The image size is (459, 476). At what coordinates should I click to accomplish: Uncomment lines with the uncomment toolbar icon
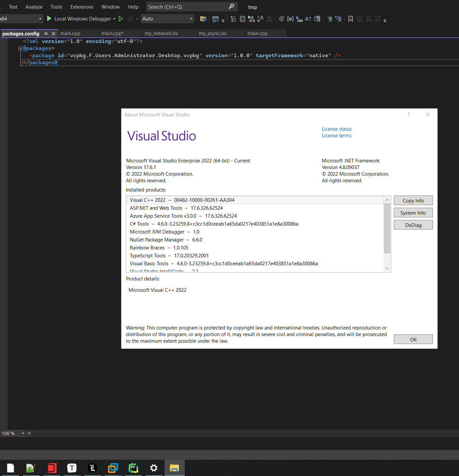tap(339, 19)
